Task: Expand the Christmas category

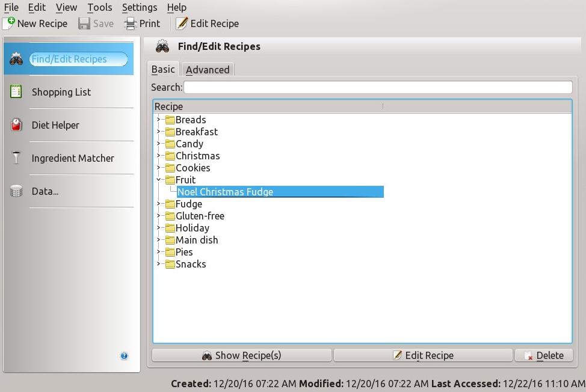Action: coord(158,155)
